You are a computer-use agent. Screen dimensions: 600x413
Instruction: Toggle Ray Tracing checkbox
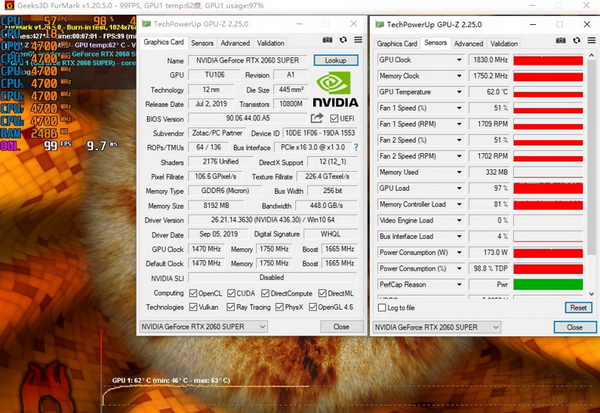(230, 307)
